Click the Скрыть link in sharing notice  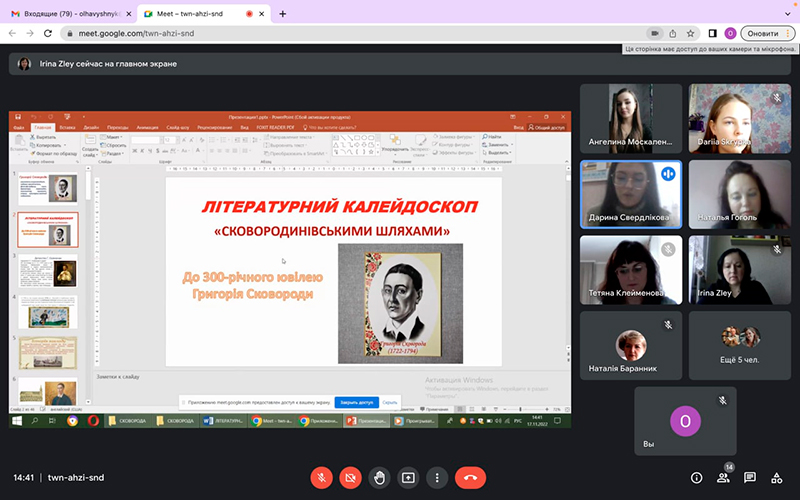(x=390, y=402)
